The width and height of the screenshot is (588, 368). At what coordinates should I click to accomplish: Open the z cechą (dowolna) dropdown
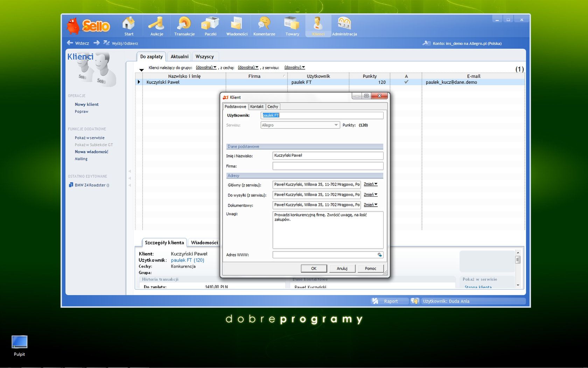248,67
